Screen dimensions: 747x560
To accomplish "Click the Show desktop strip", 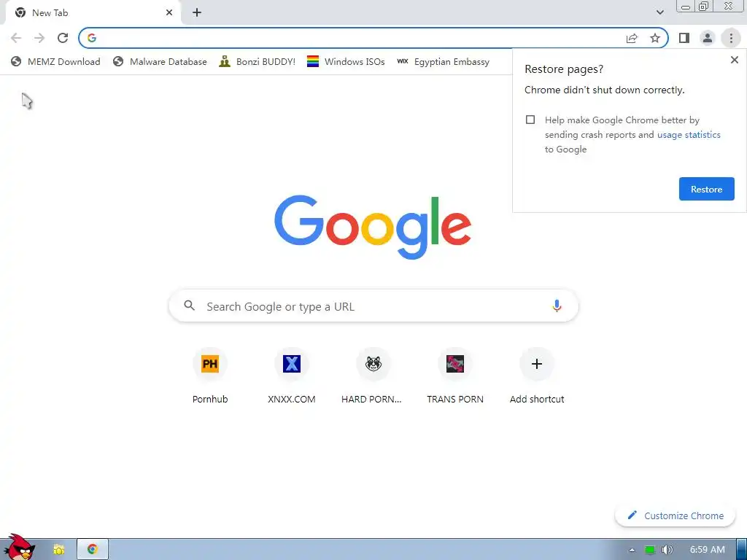I will [742, 550].
